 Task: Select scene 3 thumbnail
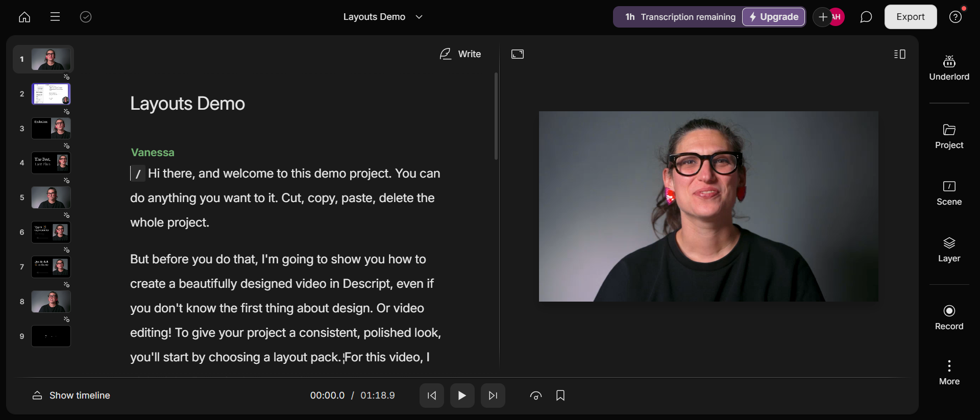point(51,128)
